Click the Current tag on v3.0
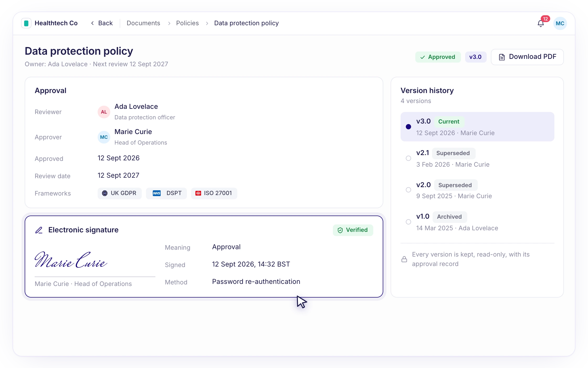Screen dimensions: 588x368 click(x=449, y=122)
